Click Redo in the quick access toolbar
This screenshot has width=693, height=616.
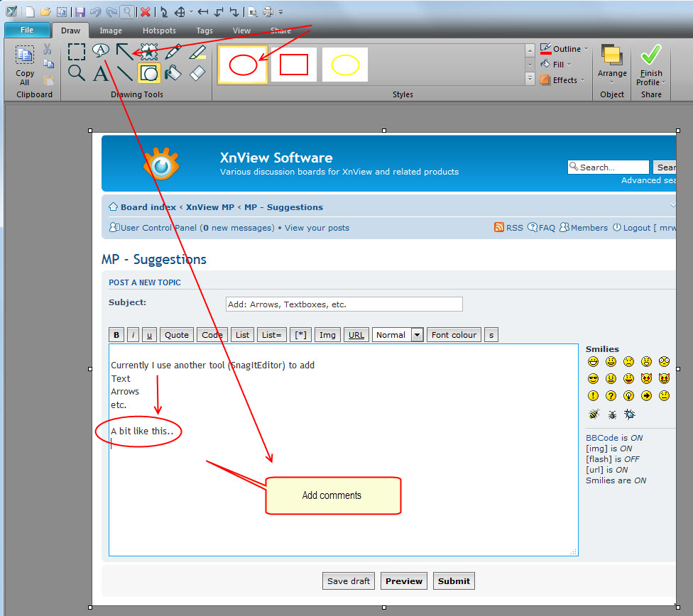pos(111,12)
